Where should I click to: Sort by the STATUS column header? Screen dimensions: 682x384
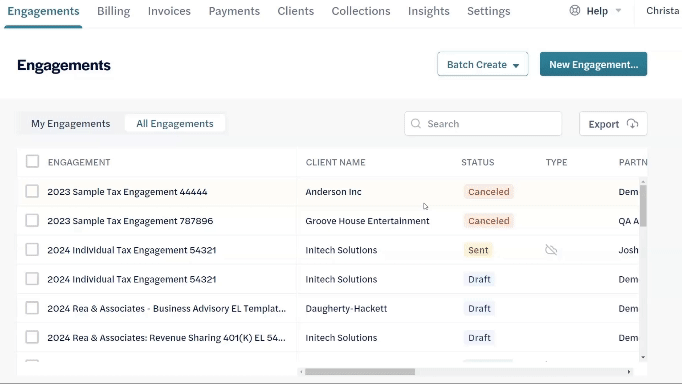(478, 162)
